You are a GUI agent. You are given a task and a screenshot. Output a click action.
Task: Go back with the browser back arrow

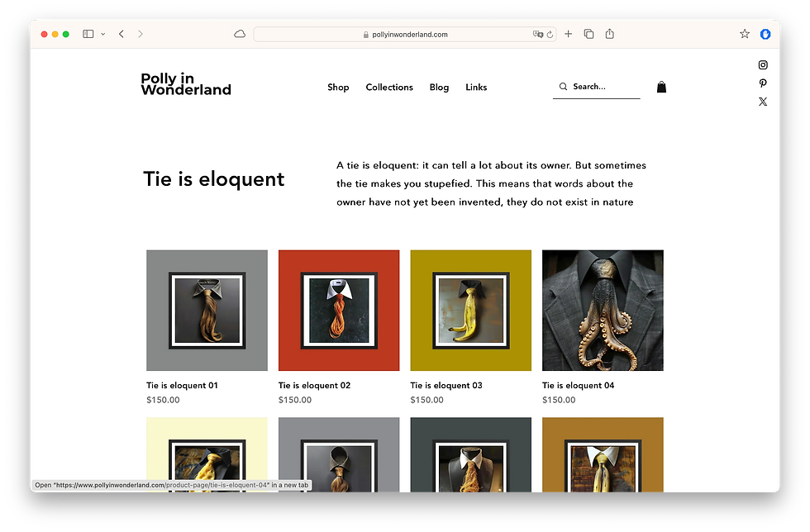pyautogui.click(x=121, y=34)
